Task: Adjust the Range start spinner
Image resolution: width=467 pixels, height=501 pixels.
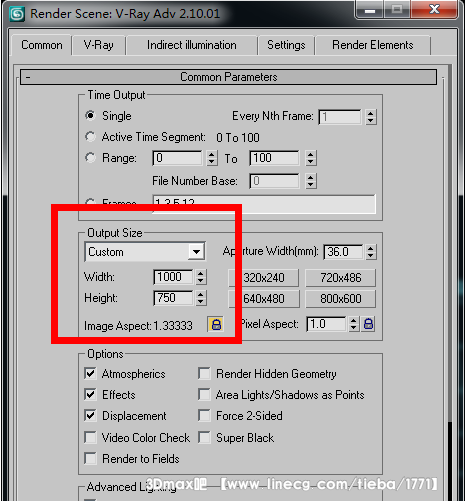Action: pos(212,158)
